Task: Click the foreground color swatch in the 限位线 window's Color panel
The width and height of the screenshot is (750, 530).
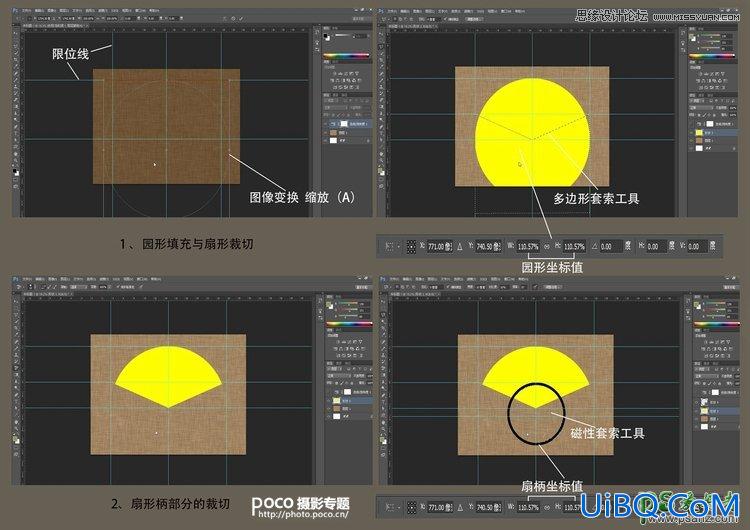Action: tap(325, 35)
